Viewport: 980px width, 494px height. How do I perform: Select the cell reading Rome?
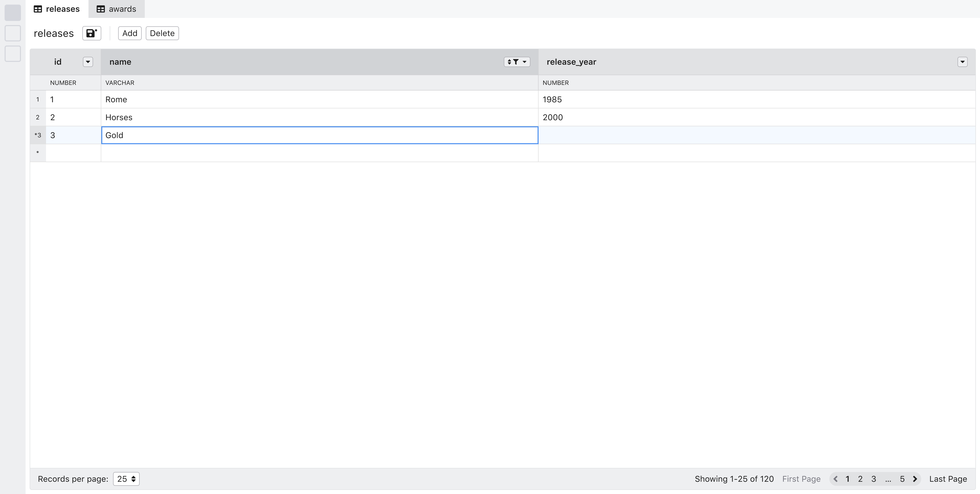[320, 99]
